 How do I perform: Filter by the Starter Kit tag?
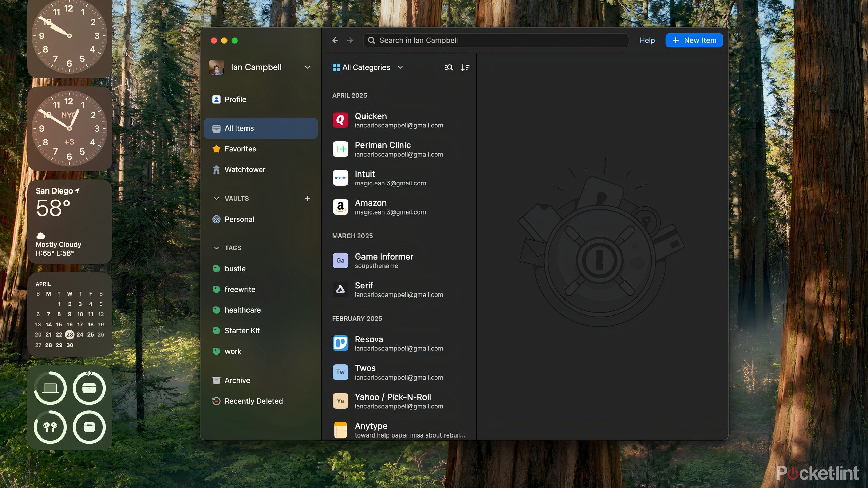point(261,331)
